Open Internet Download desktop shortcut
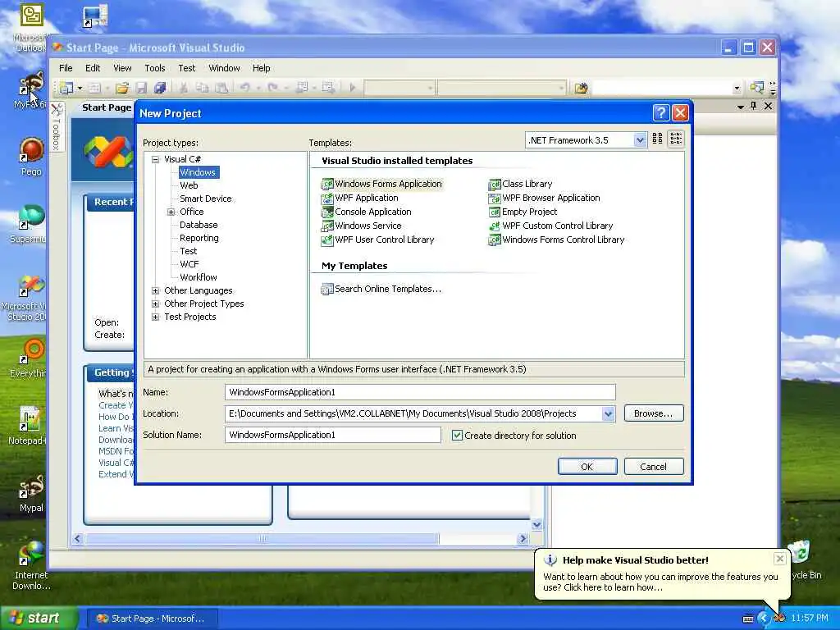 (31, 566)
